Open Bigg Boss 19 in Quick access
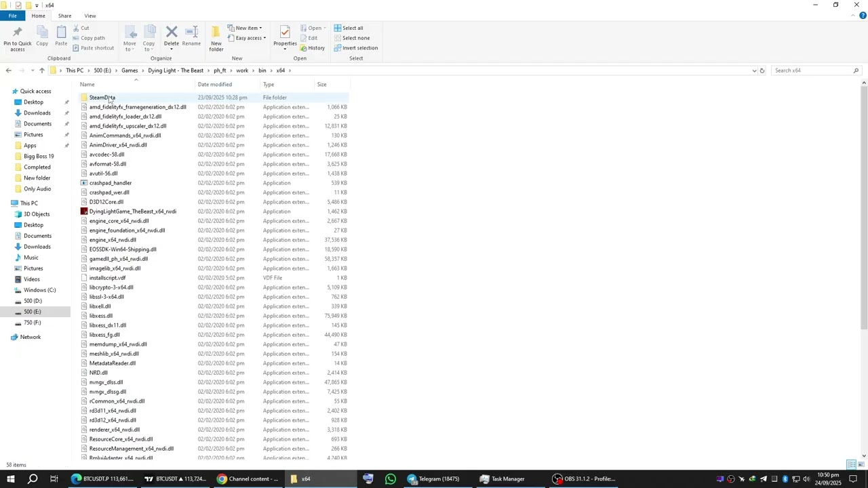 point(39,157)
